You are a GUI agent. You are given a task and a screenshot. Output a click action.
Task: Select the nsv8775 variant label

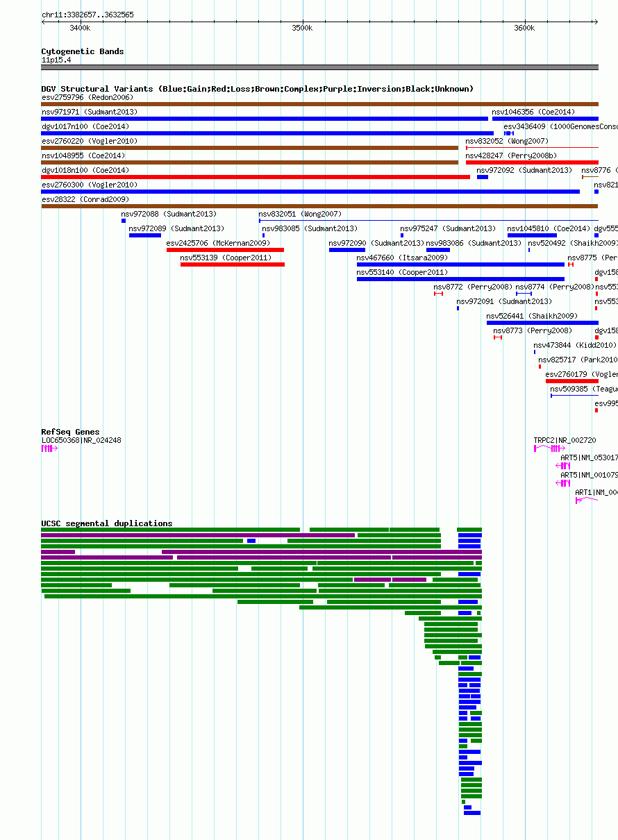[x=592, y=258]
